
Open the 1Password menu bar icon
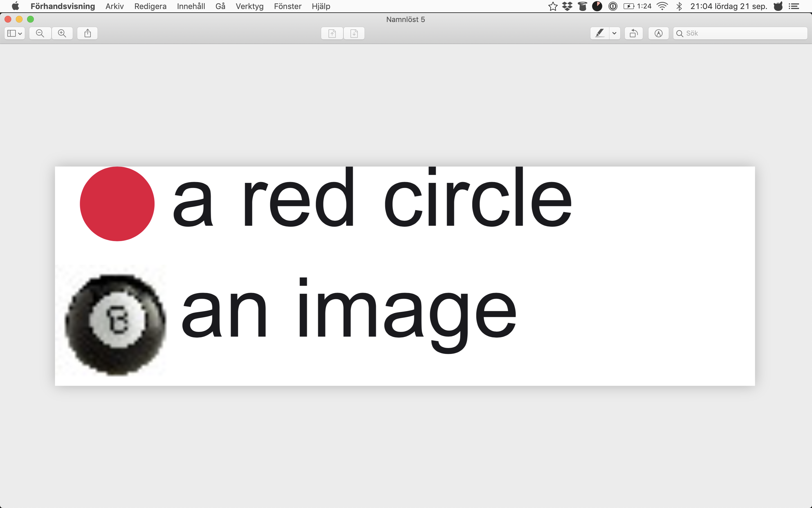(x=613, y=6)
